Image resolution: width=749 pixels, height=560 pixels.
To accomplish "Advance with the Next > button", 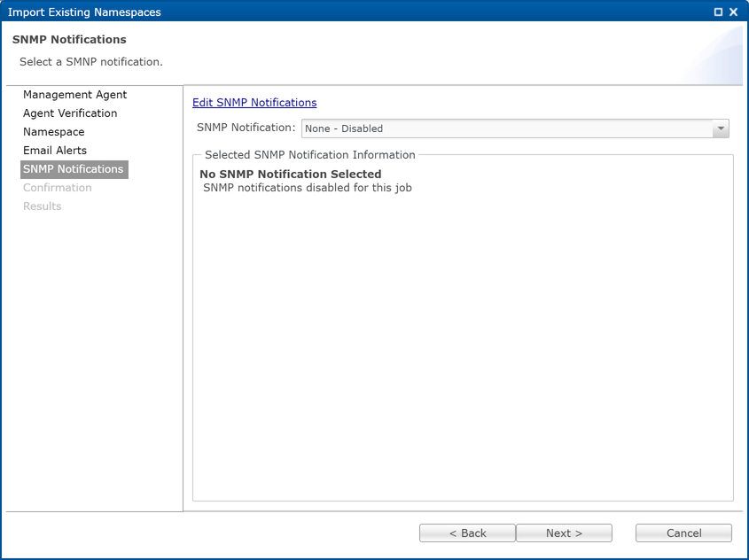I will point(564,533).
